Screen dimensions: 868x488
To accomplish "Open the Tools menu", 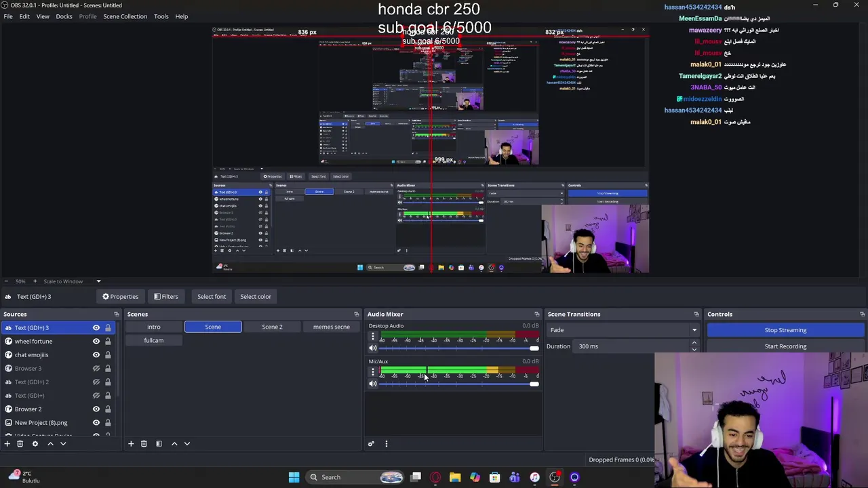I will point(161,16).
